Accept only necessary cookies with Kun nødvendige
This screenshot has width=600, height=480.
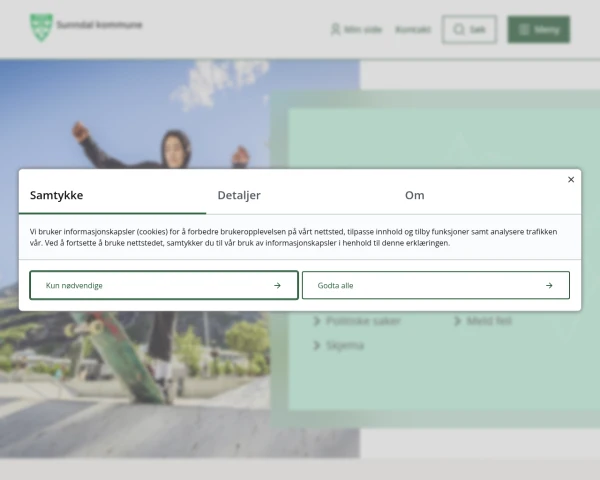tap(164, 285)
